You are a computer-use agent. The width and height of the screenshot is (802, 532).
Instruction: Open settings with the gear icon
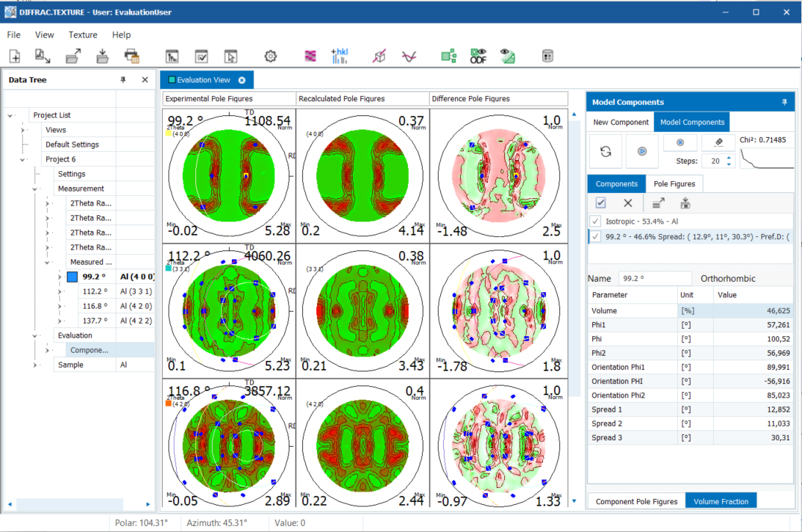(x=271, y=56)
